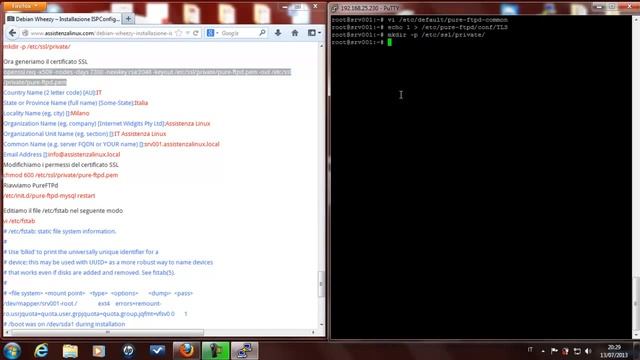The height and width of the screenshot is (360, 640).
Task: Click the 'State or Province Name' line
Action: point(76,103)
